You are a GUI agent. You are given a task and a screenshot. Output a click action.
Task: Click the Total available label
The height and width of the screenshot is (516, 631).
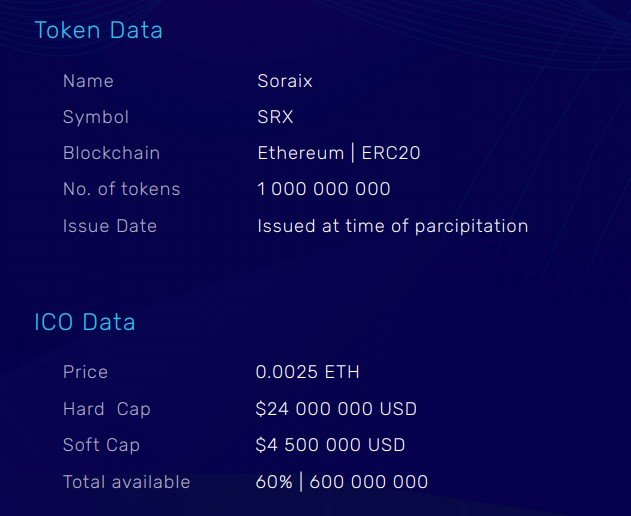[x=126, y=482]
